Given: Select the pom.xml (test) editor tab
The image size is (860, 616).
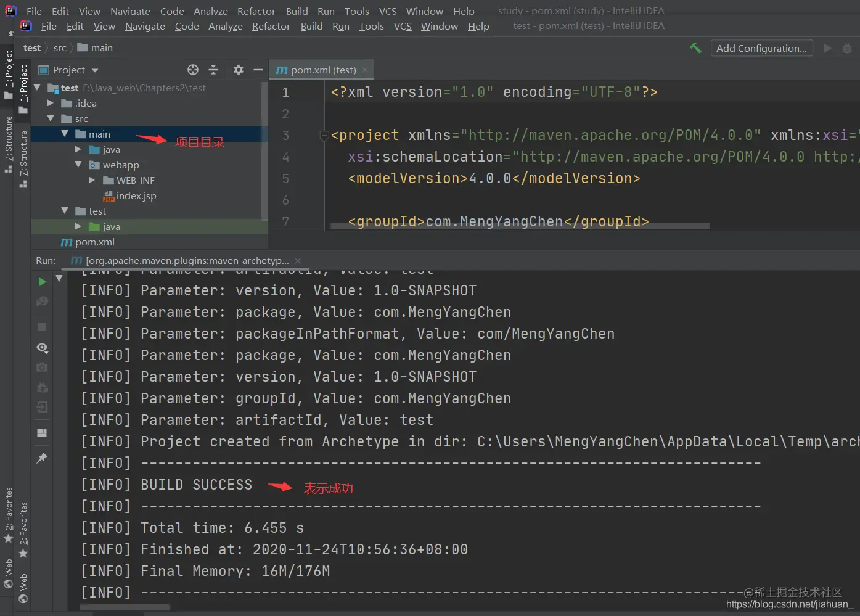Looking at the screenshot, I should (322, 70).
